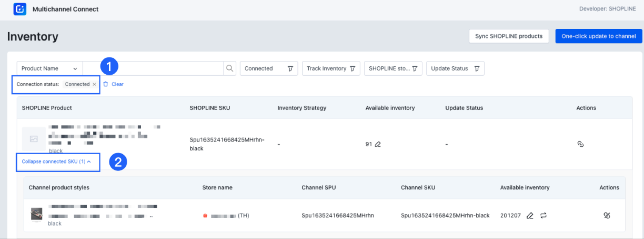
Task: Click Sync SHOPLINE products button
Action: tap(509, 36)
